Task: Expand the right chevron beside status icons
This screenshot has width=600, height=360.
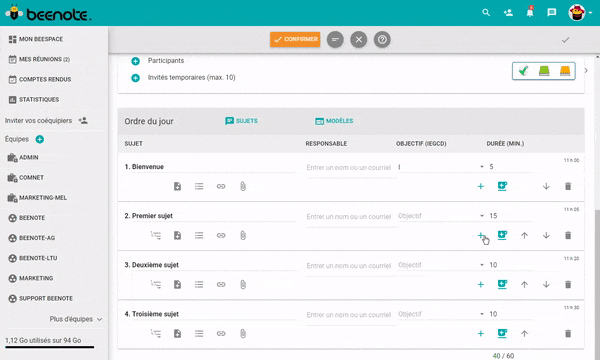Action: pos(586,71)
